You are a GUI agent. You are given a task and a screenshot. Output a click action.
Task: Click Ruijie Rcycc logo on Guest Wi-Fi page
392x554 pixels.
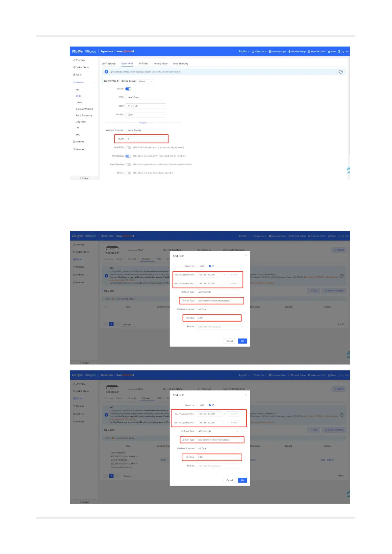[x=84, y=51]
